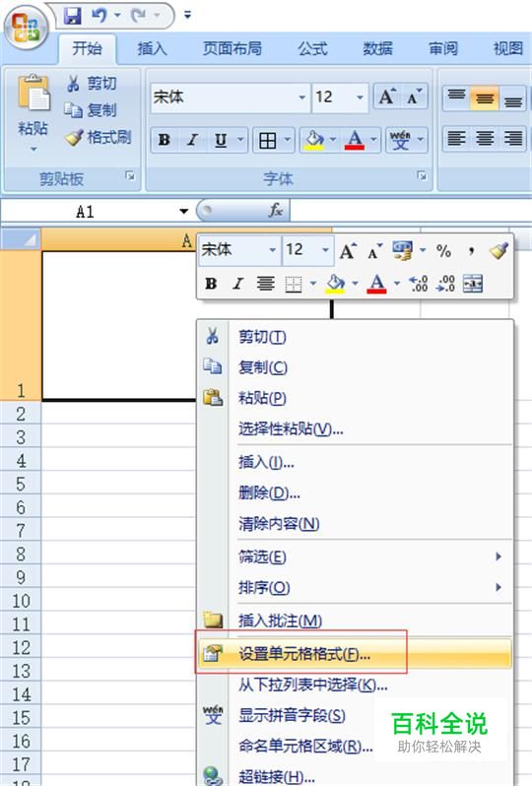Viewport: 532px width, 786px height.
Task: Open 字体 group dialog launcher
Action: click(x=422, y=176)
